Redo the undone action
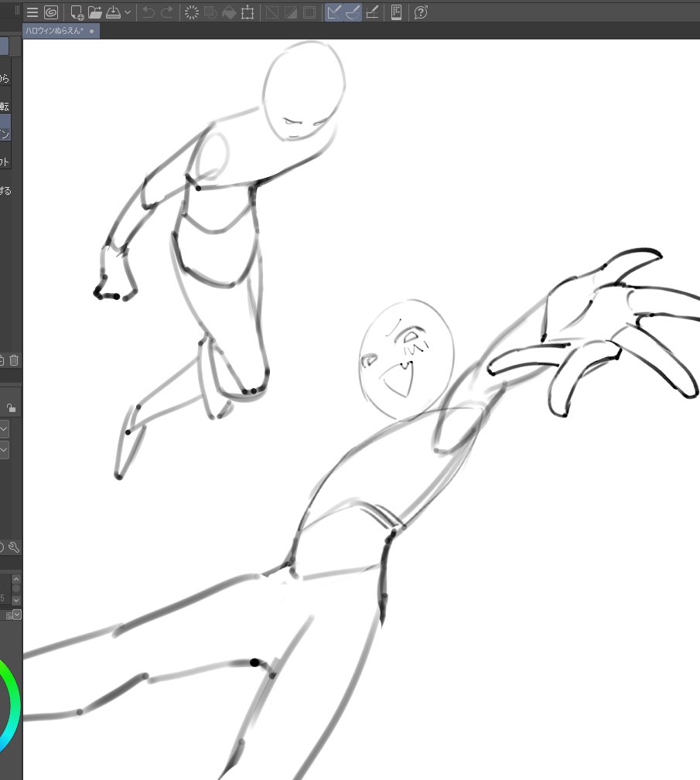Viewport: 700px width, 780px height. pyautogui.click(x=167, y=12)
